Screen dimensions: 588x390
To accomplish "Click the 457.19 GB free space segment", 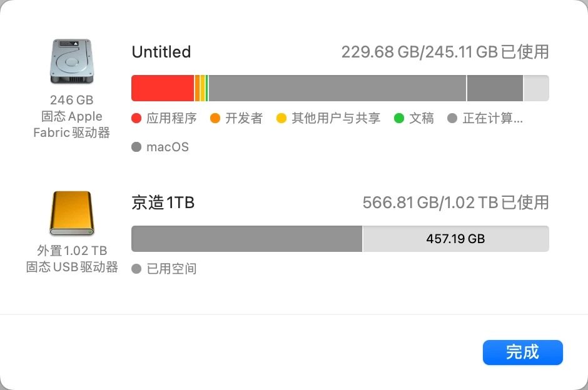I will point(455,239).
